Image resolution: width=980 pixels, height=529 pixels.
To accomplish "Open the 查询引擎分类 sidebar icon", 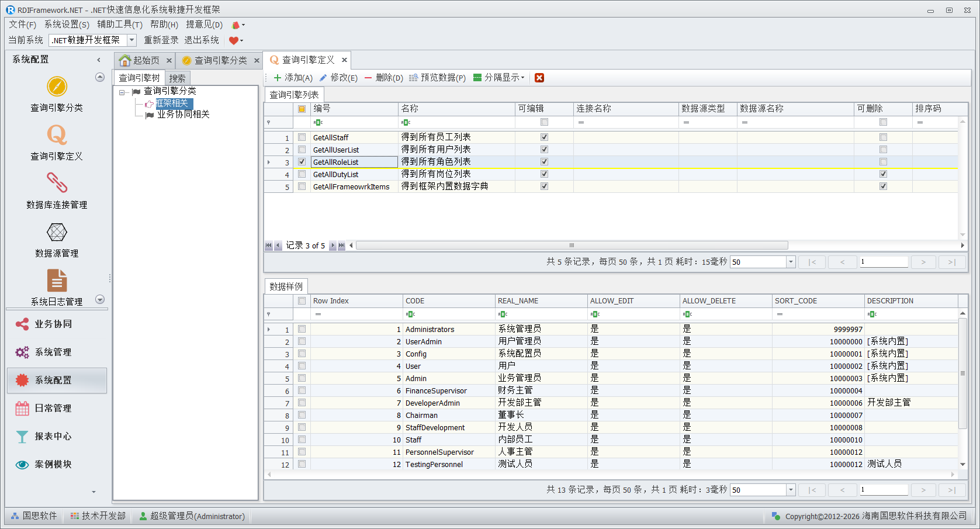I will coord(57,87).
